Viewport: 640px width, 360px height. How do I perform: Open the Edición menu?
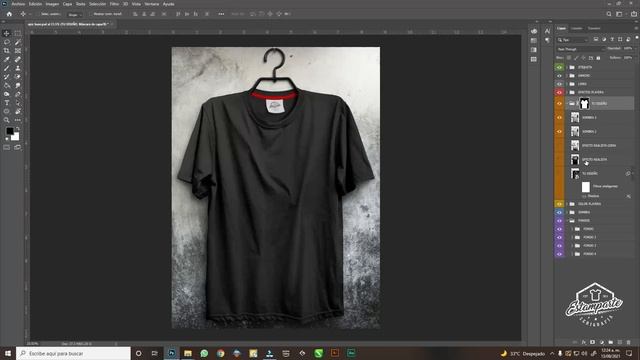[35, 4]
